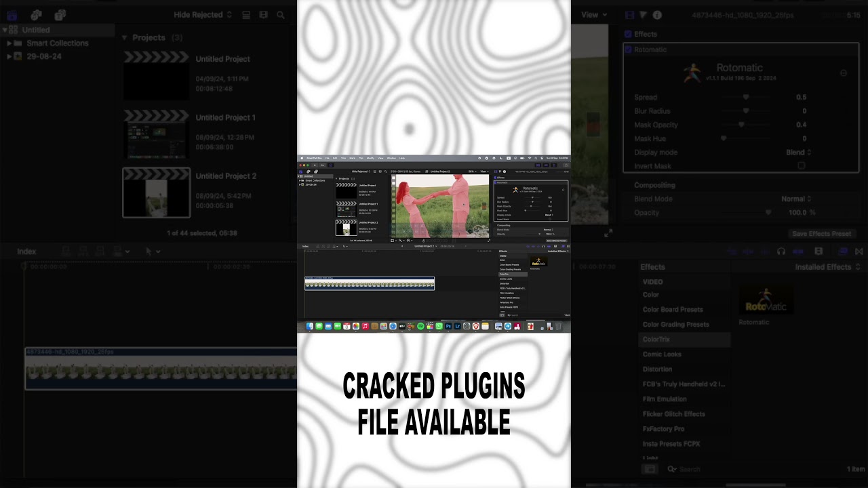Open viewer View dropdown in dimmed backdrop
The width and height of the screenshot is (868, 488).
point(594,14)
